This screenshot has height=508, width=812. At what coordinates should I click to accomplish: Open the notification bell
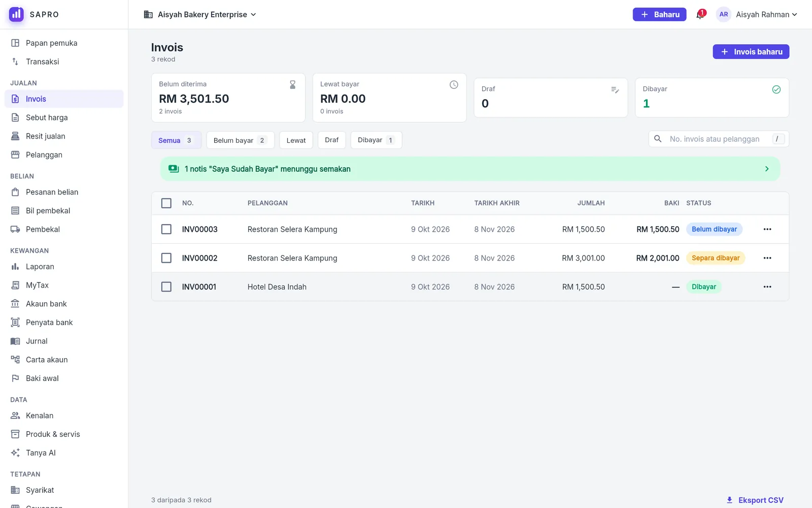point(700,14)
